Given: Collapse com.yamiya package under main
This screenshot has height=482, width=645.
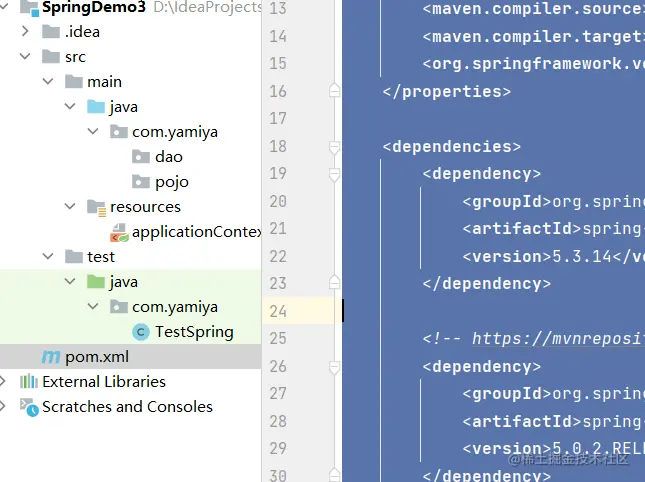Looking at the screenshot, I should [93, 132].
